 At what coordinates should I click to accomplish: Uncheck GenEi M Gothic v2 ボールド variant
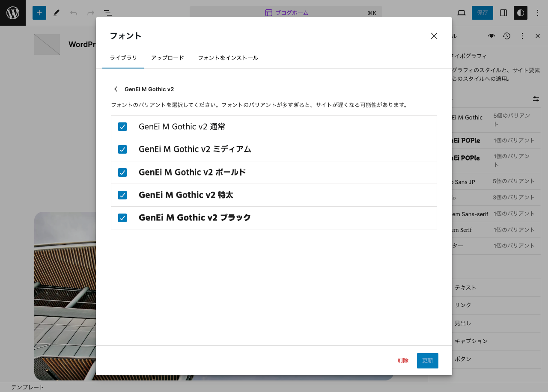click(122, 172)
